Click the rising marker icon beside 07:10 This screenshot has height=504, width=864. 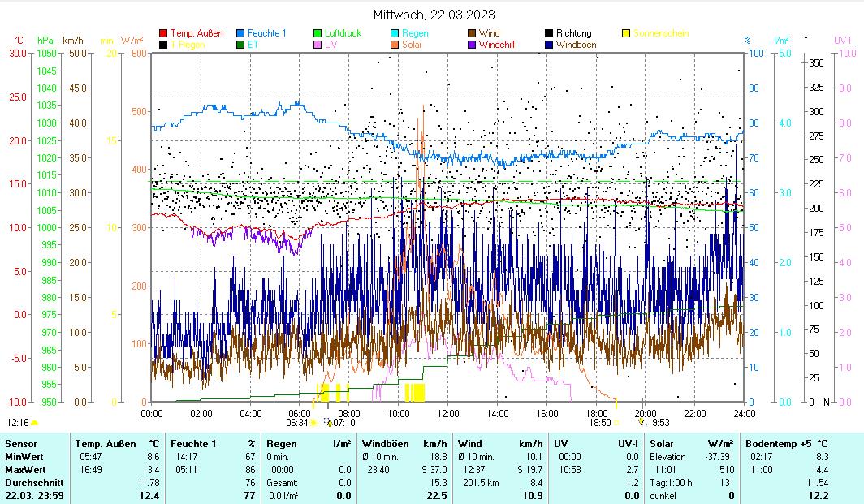[x=329, y=423]
